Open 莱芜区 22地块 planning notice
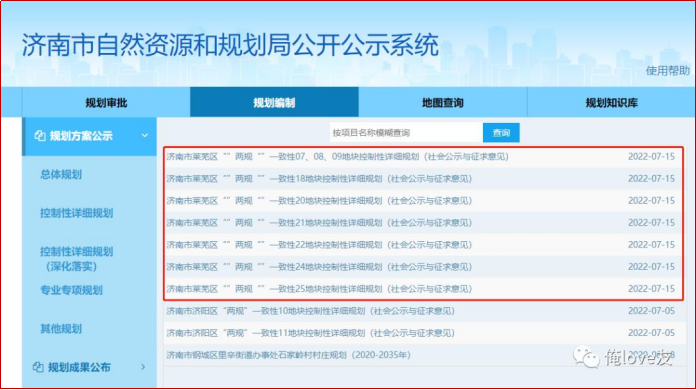 (x=319, y=245)
